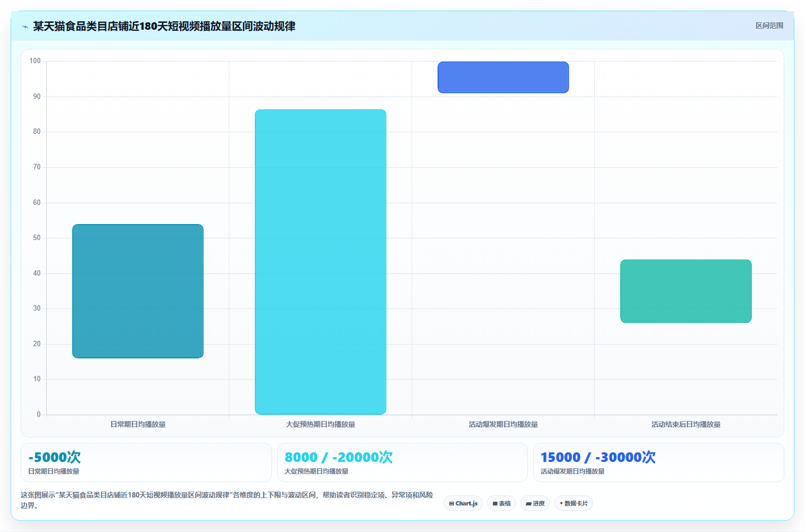Viewport: 805px width, 532px height.
Task: Click the 表格 tag chip
Action: click(x=501, y=503)
